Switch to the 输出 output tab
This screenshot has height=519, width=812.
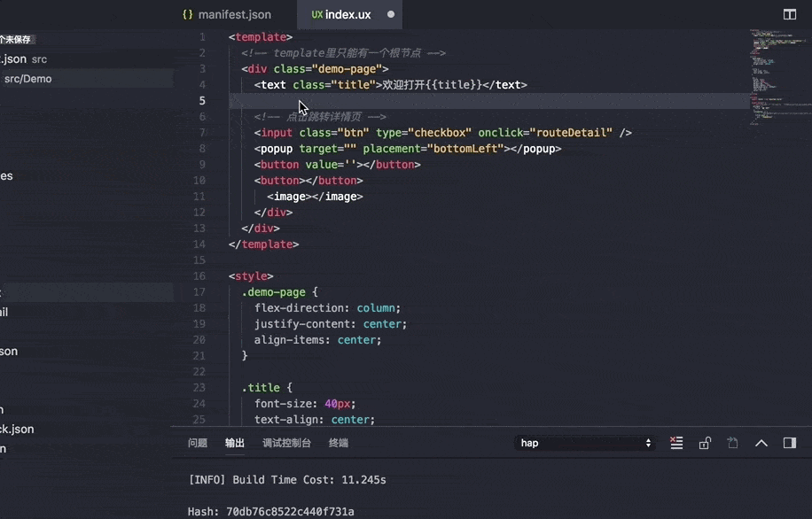(235, 443)
